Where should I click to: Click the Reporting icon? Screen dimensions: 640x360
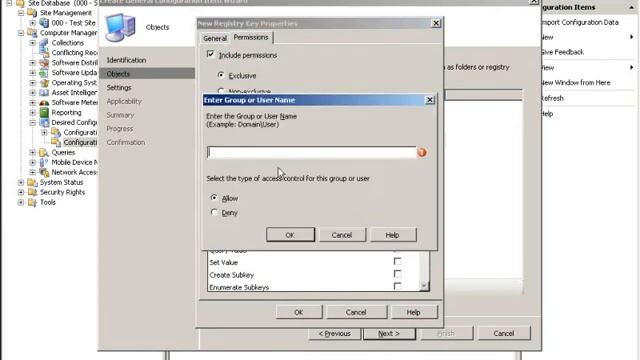(x=44, y=112)
